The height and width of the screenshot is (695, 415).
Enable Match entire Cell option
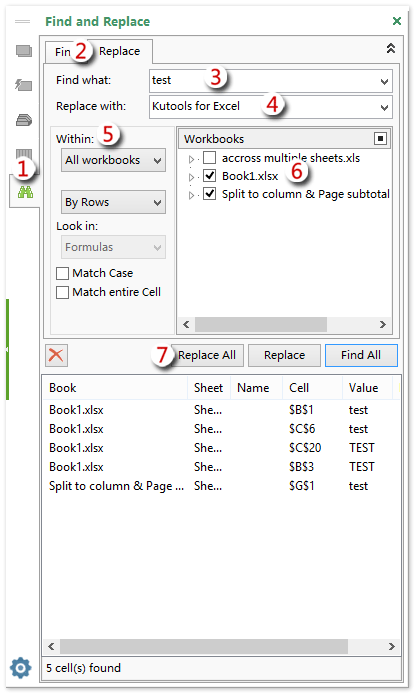pos(63,293)
